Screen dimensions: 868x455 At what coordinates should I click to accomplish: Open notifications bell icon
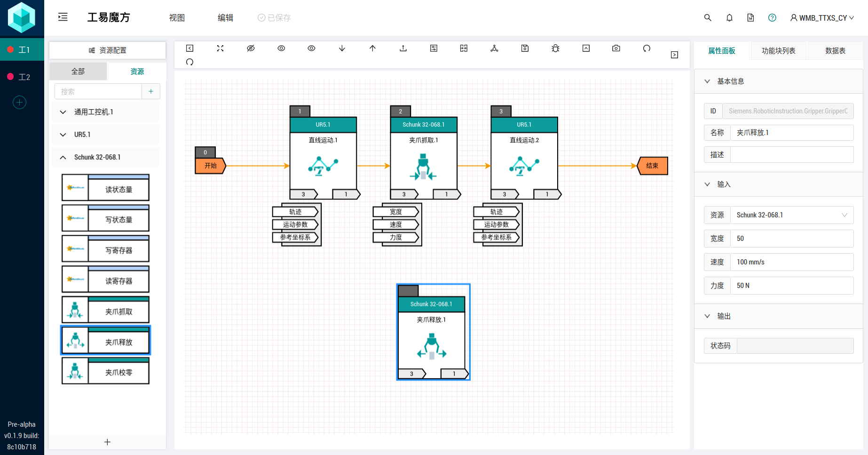pyautogui.click(x=729, y=17)
